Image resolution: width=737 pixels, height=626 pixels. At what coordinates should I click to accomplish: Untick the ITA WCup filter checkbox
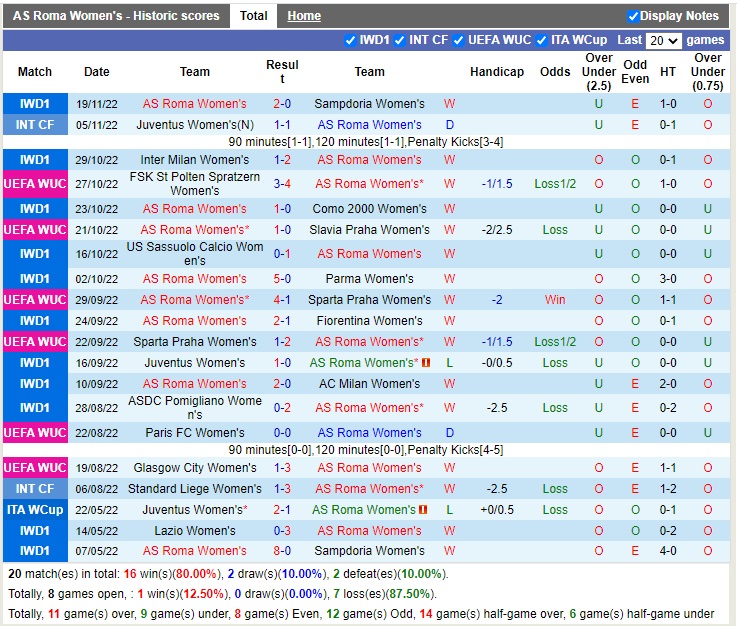click(541, 40)
